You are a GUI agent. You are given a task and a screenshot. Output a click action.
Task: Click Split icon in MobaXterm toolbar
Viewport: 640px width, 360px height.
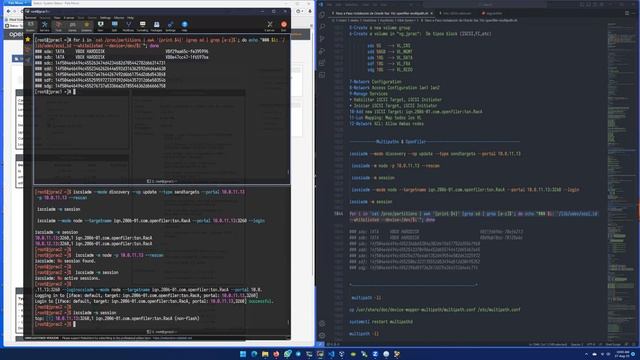[x=114, y=26]
